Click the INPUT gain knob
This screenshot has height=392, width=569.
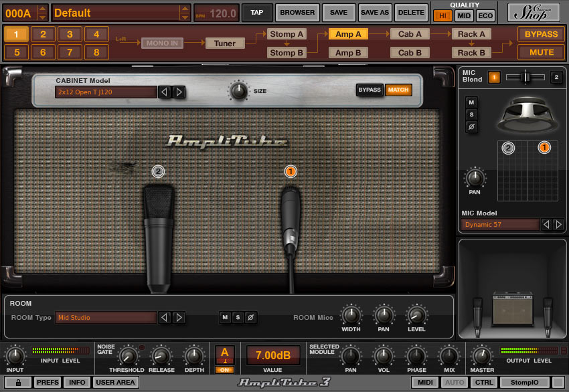15,356
